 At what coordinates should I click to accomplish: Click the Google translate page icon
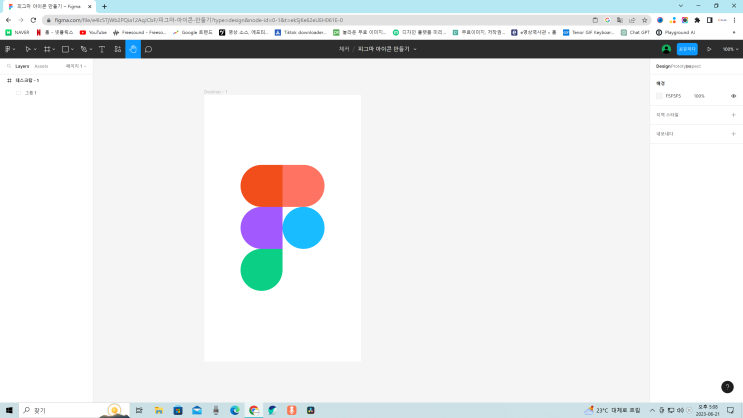[620, 20]
